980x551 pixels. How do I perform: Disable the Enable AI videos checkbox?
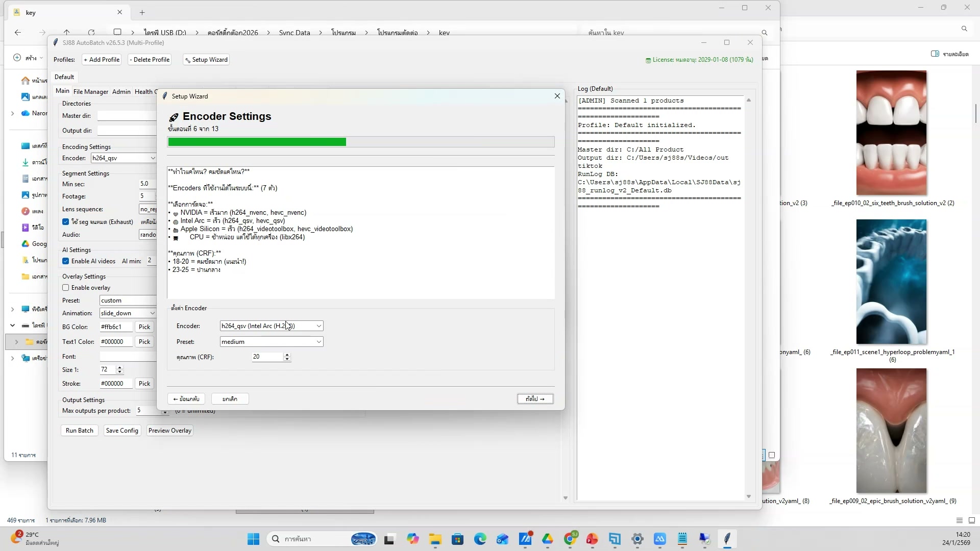pos(66,261)
